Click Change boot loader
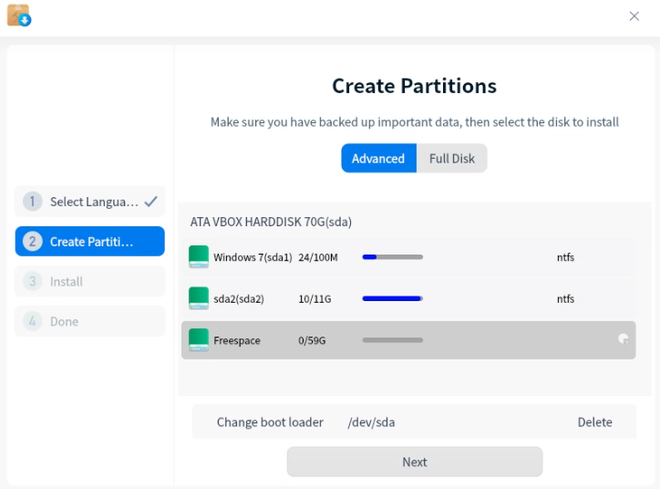This screenshot has width=660, height=489. click(x=270, y=422)
